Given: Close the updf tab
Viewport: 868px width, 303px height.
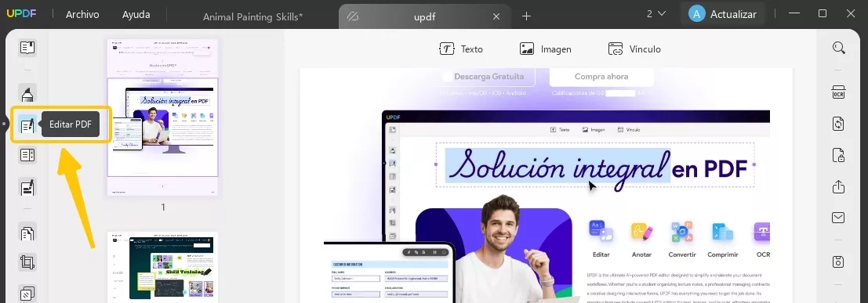Looking at the screenshot, I should [x=496, y=16].
